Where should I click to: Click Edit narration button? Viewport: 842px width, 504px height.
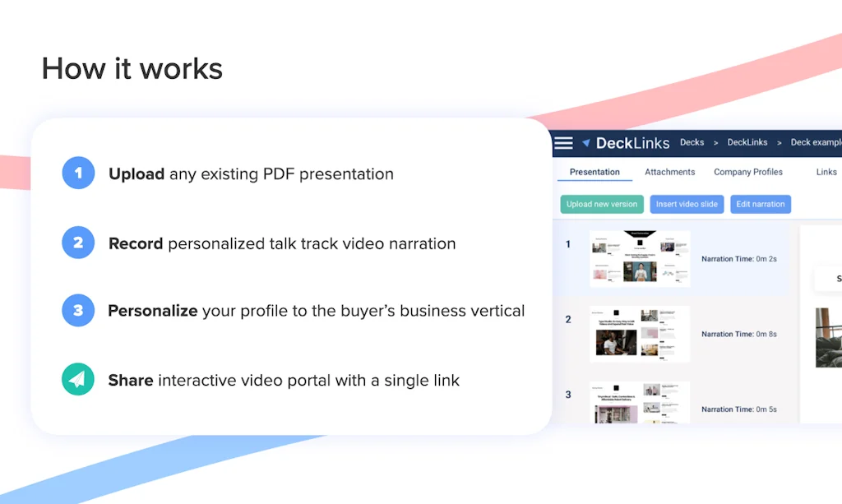click(761, 204)
